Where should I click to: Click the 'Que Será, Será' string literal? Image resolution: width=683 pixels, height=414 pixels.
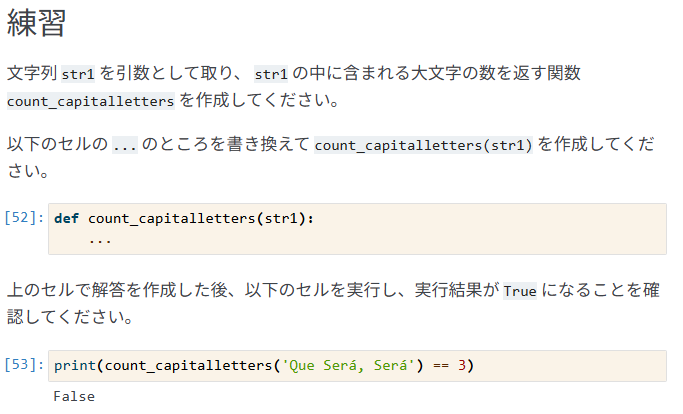350,365
